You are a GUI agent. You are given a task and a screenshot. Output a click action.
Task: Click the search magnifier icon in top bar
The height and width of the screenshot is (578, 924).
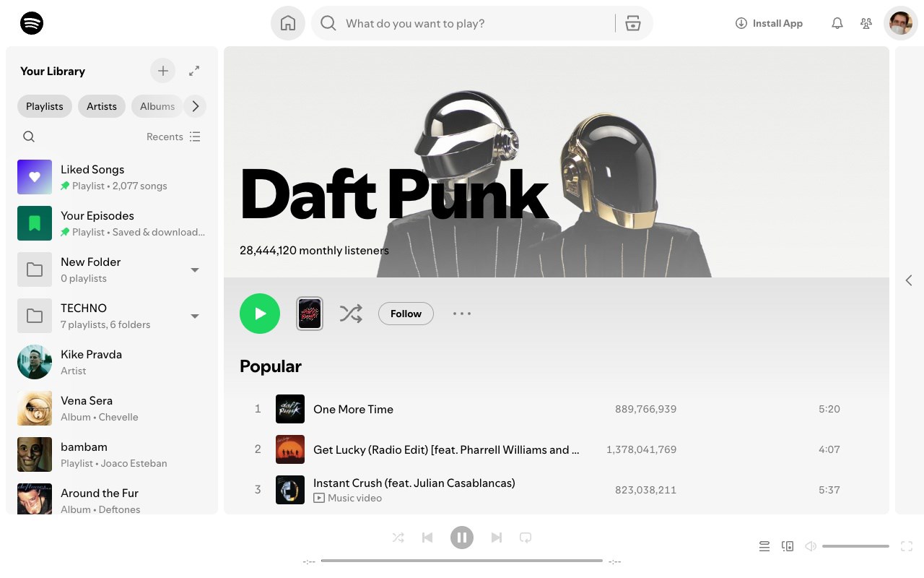click(328, 23)
